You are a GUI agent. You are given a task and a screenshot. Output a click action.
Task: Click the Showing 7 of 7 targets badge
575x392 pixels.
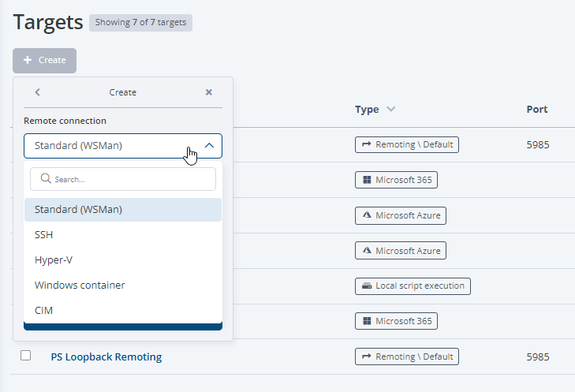point(141,23)
